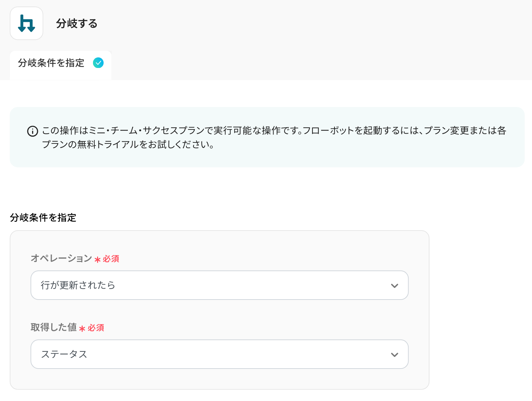Viewport: 532px width, 401px height.
Task: Click the プランの無料トライアル notice line
Action: [128, 145]
